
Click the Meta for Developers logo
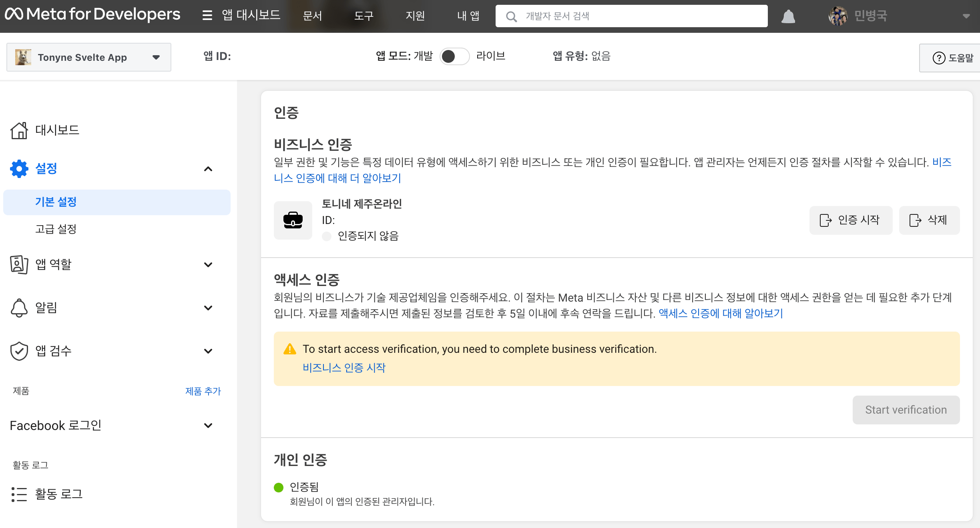point(92,15)
